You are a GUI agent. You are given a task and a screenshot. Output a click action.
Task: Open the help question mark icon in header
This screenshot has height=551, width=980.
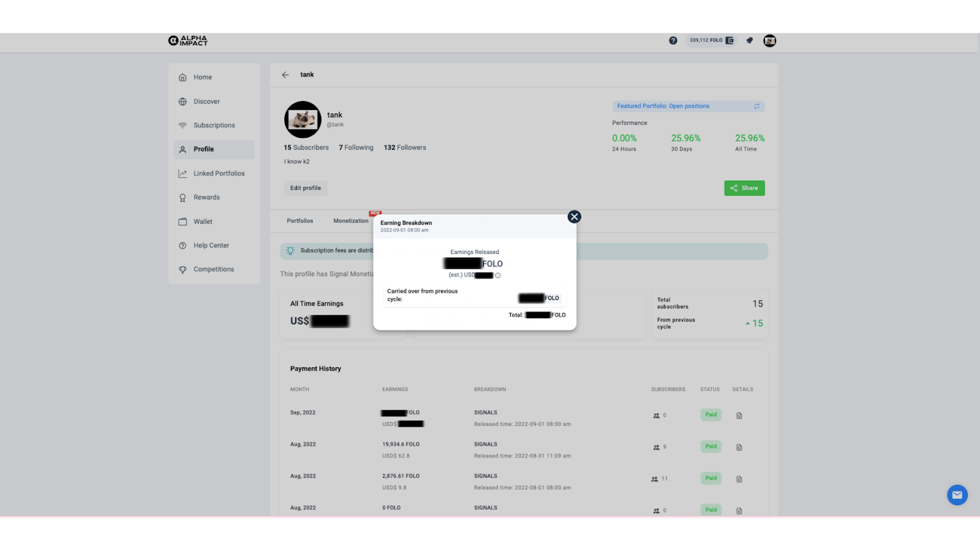[x=673, y=40]
